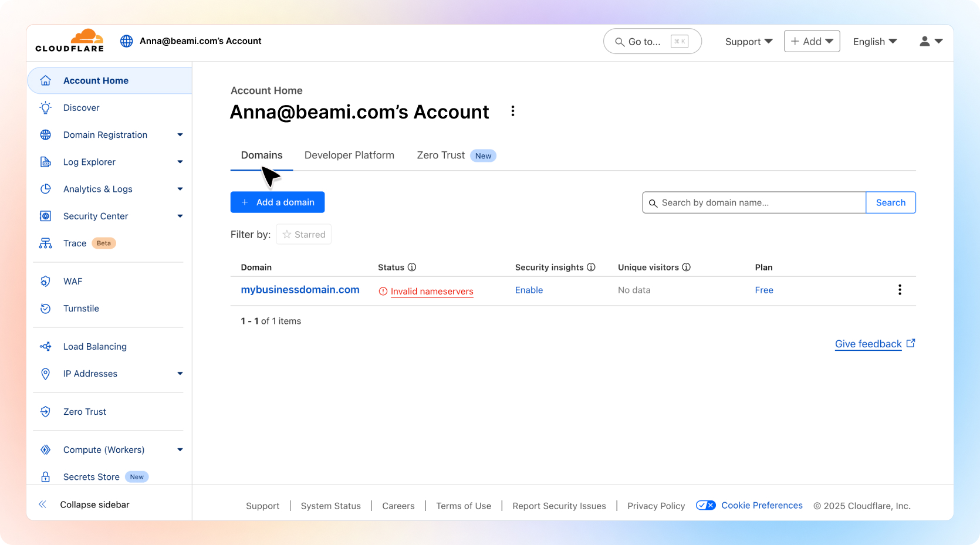This screenshot has height=545, width=980.
Task: Click the Add a domain button
Action: coord(278,202)
